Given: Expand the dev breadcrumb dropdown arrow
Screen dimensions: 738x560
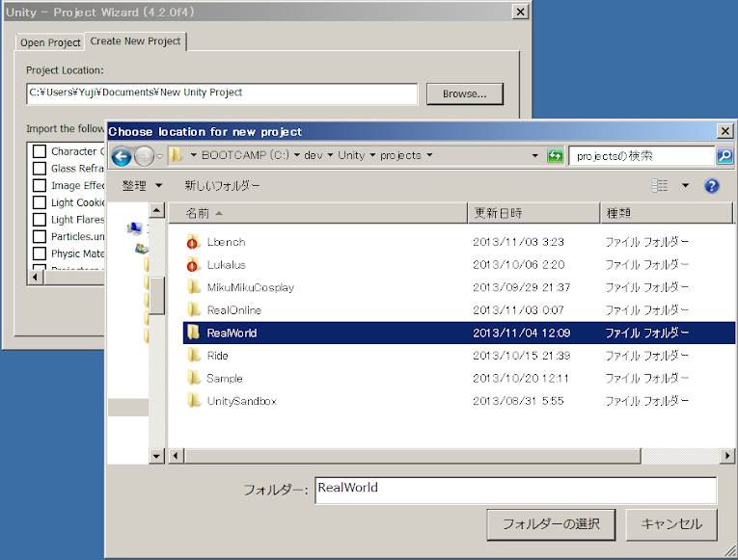Looking at the screenshot, I should 330,155.
